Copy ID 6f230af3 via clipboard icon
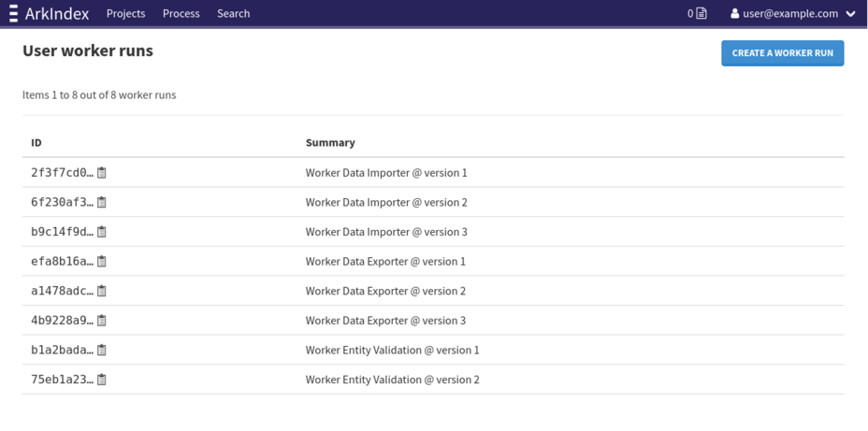The image size is (868, 431). point(102,203)
